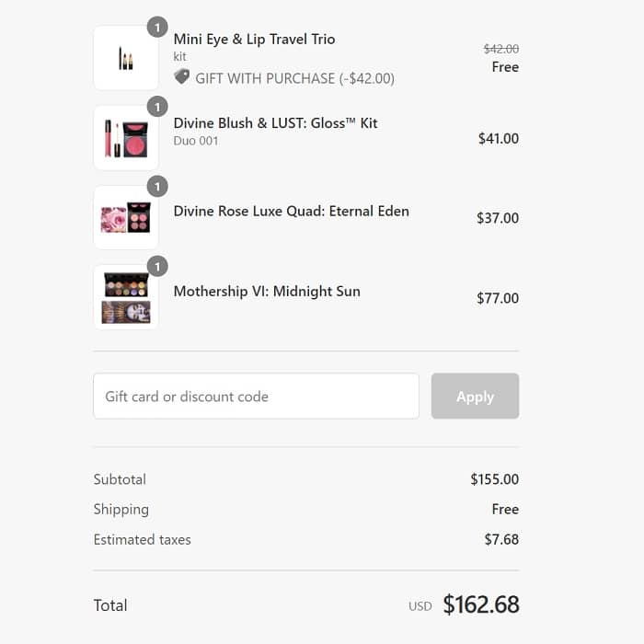Click the crossed-out $42.00 original price
Viewport: 644px width, 644px height.
[500, 49]
